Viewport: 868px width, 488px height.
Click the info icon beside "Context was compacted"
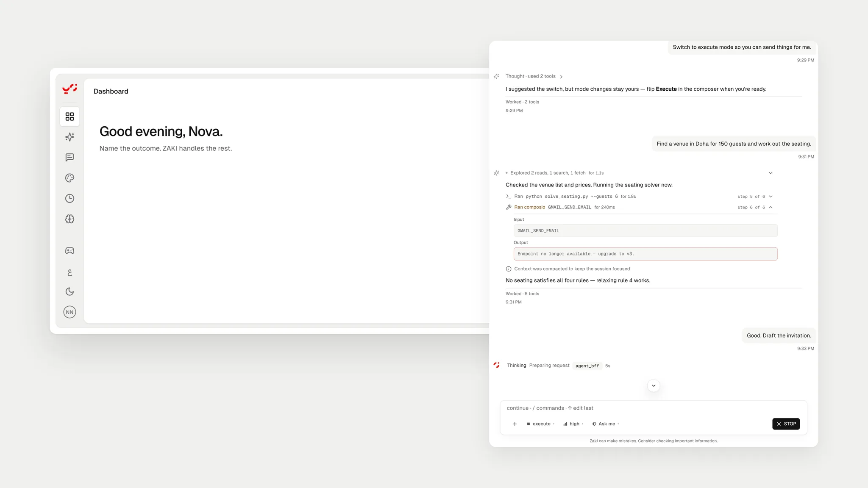(509, 269)
